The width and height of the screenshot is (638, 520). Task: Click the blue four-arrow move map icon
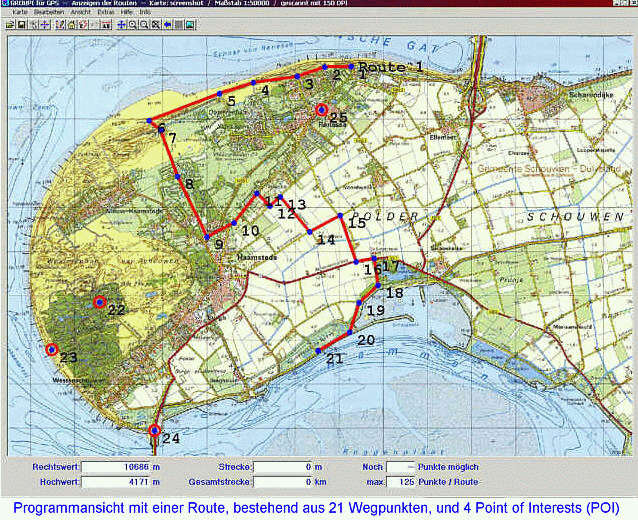[x=121, y=24]
